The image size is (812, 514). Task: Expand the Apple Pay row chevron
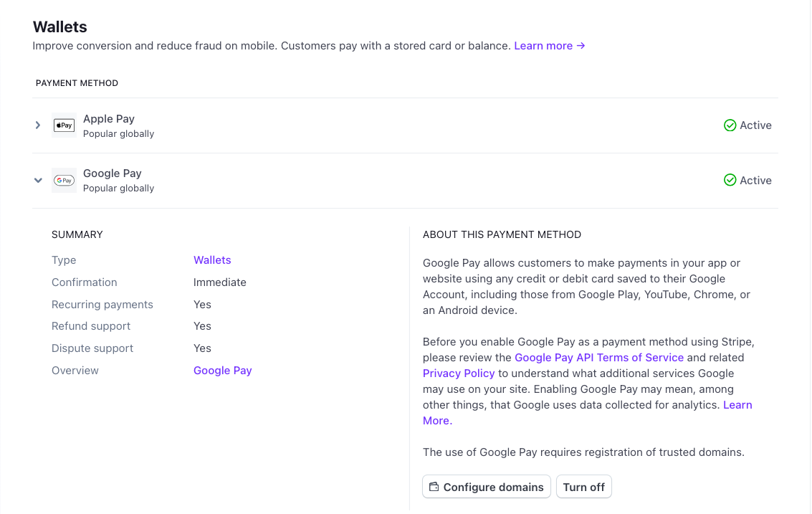point(38,125)
